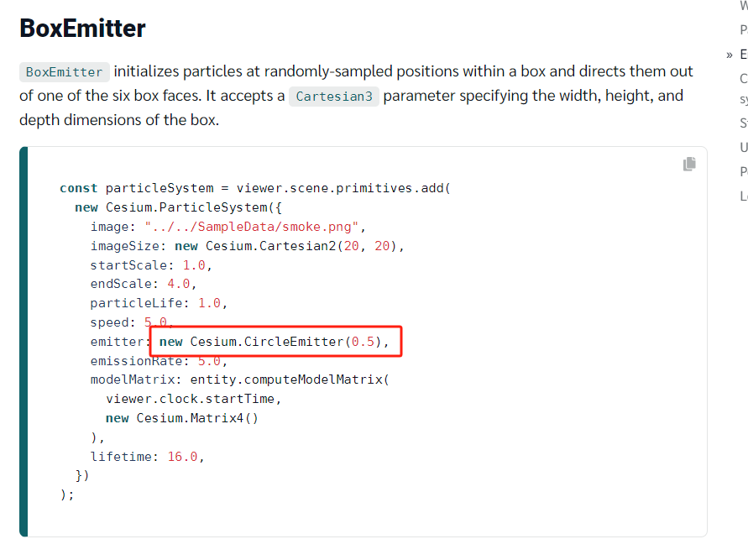Image resolution: width=748 pixels, height=560 pixels.
Task: Click the first sidebar link starting with W
Action: 742,7
